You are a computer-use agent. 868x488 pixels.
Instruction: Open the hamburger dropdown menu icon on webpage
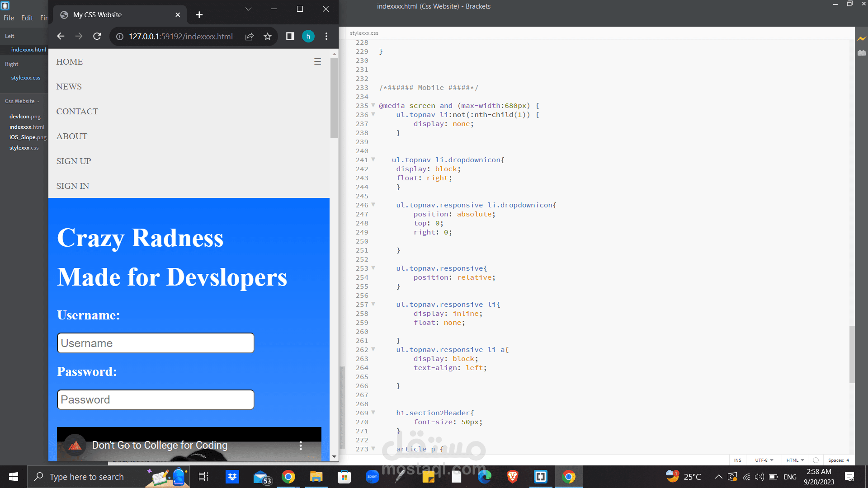pyautogui.click(x=317, y=61)
